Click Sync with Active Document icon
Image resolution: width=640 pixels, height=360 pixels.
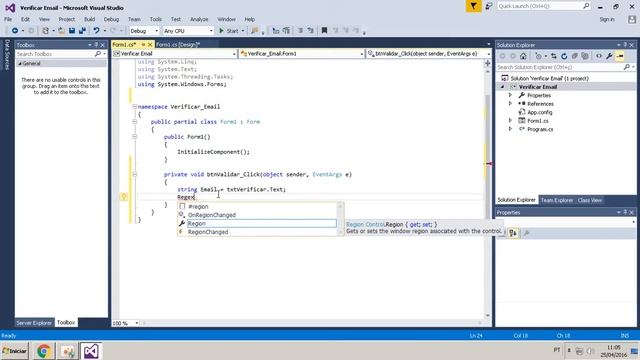click(553, 56)
